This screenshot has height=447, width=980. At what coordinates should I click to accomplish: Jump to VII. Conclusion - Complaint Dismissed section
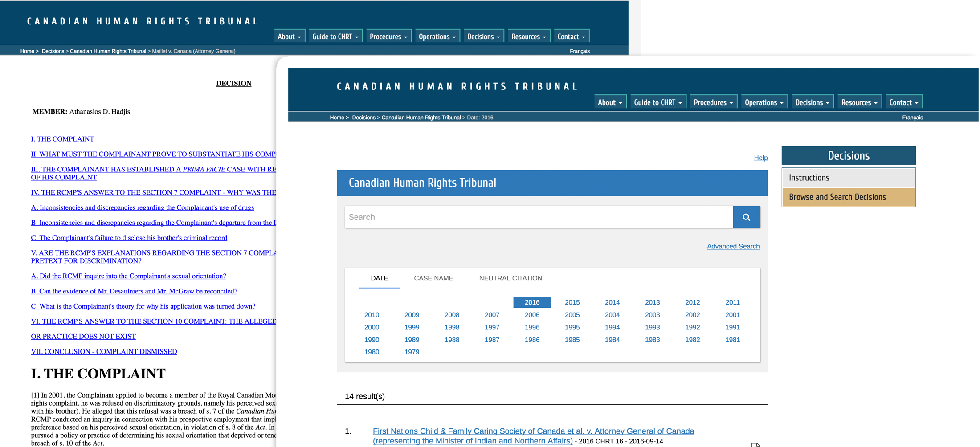click(104, 351)
